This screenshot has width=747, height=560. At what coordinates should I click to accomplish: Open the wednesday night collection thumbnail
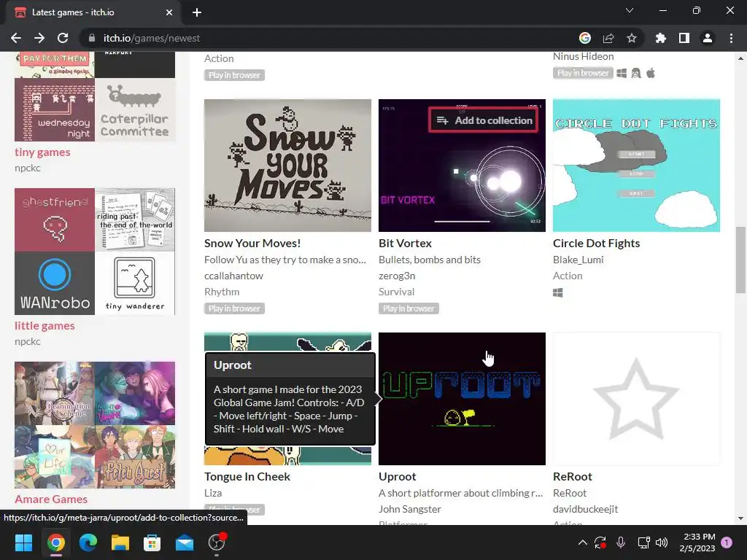click(x=55, y=110)
